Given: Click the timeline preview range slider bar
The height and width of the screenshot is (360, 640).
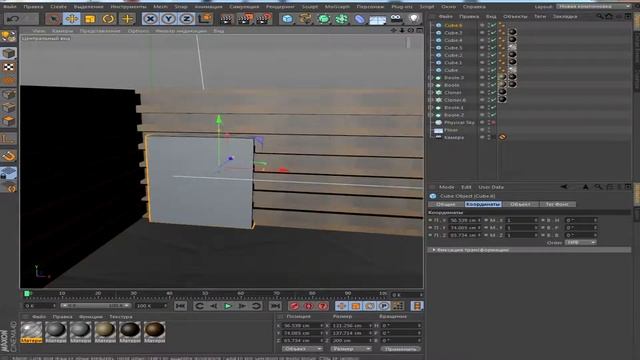Looking at the screenshot, I should pos(95,305).
